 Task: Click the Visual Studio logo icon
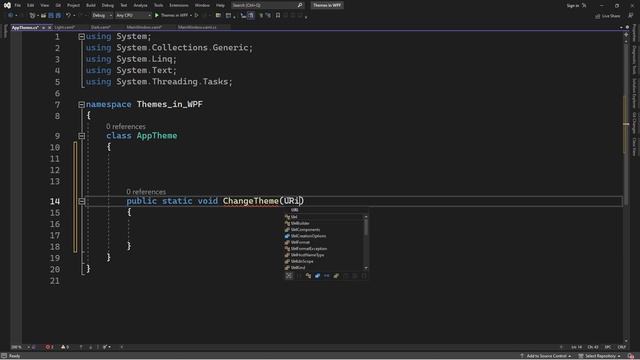pyautogui.click(x=7, y=5)
